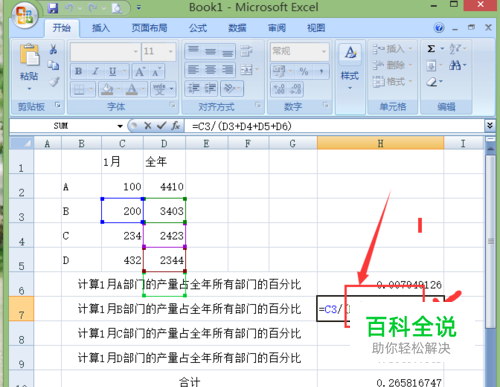This screenshot has width=500, height=387.
Task: Open the font name combo box
Action: coord(105,51)
